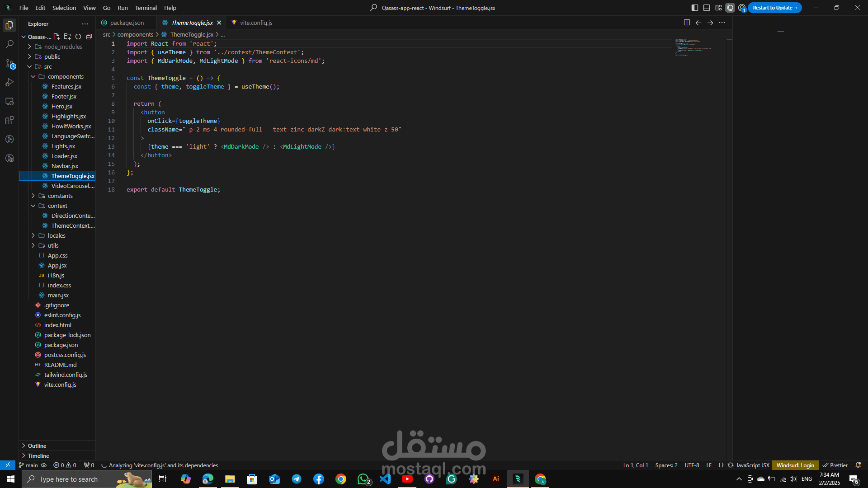Click the Restart to Update button
868x488 pixels.
(x=774, y=8)
